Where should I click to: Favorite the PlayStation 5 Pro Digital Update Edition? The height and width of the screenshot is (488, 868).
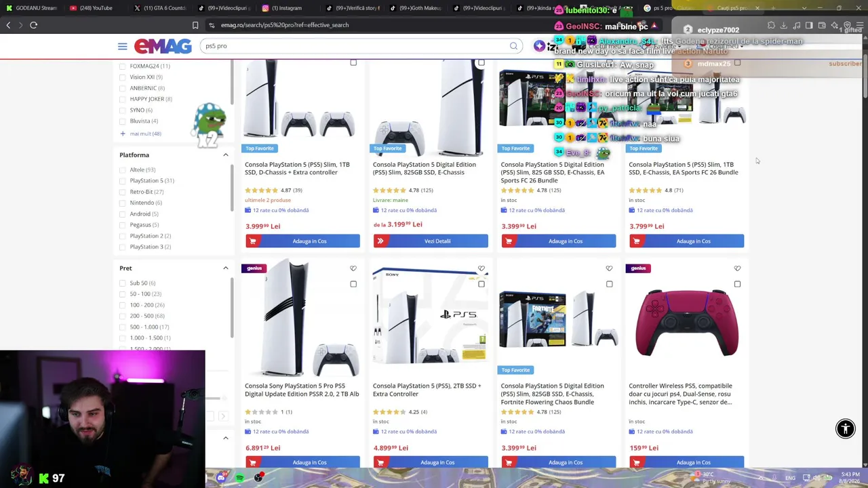[353, 268]
